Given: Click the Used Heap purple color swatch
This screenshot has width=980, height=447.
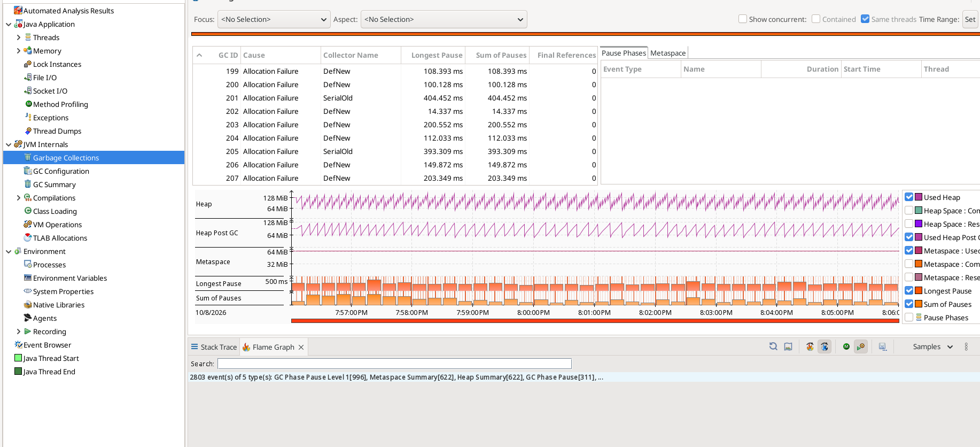Looking at the screenshot, I should click(919, 197).
